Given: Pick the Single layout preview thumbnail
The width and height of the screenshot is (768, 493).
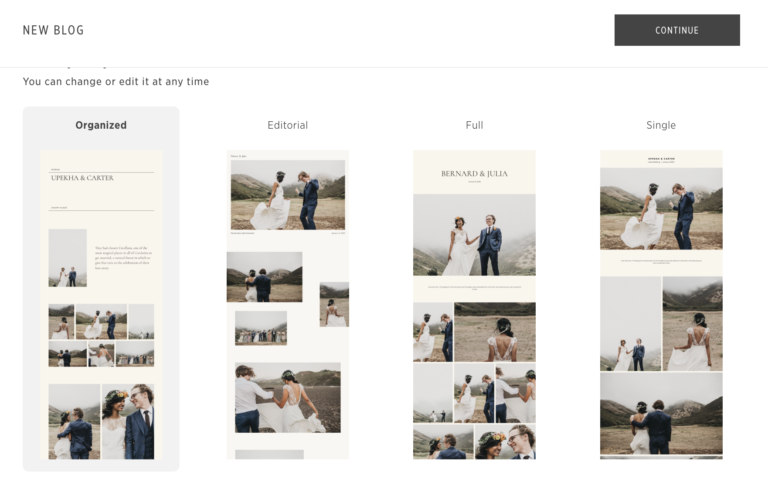Looking at the screenshot, I should tap(661, 305).
